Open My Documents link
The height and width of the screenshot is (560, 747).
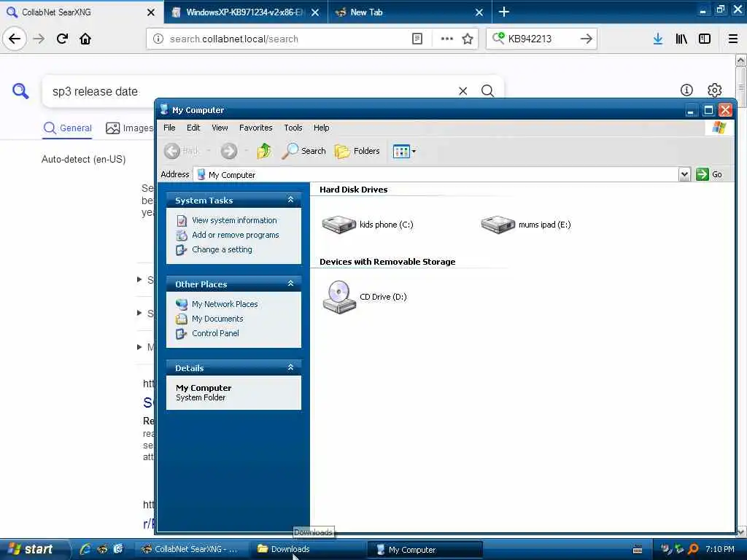pyautogui.click(x=217, y=319)
